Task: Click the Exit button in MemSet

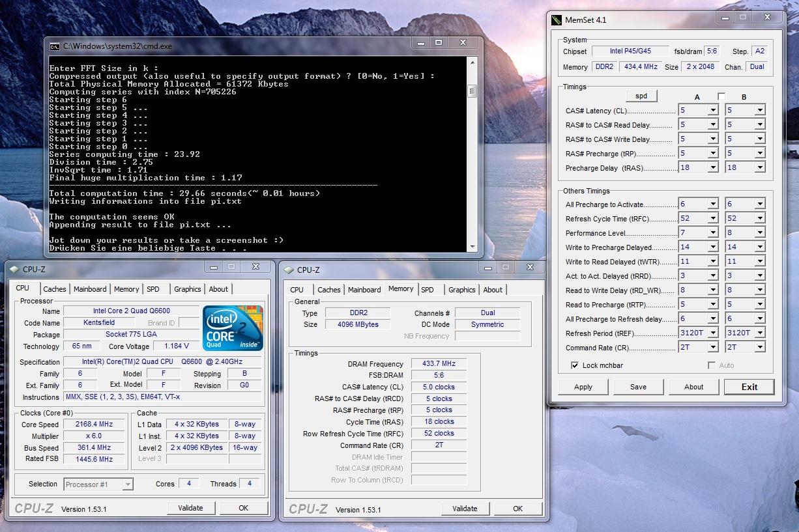Action: pyautogui.click(x=749, y=387)
